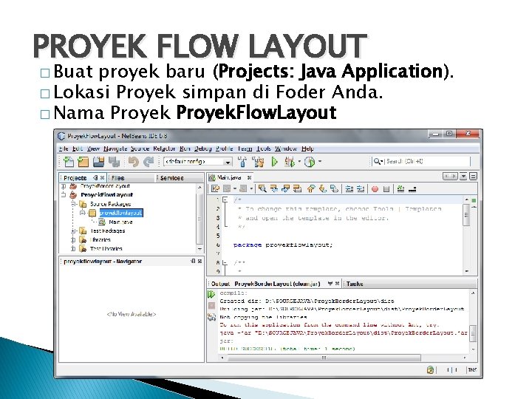Screen dimensions: 532x399
Task: Select the Main.java editor tab
Action: coord(229,177)
